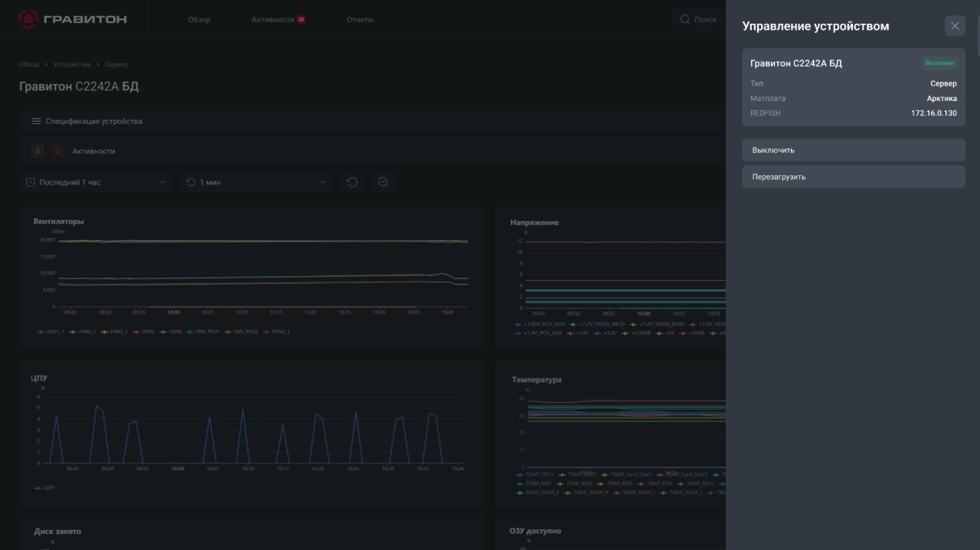Toggle TEMP_DDR4_I temperature legend item
The width and height of the screenshot is (980, 550).
[633, 493]
